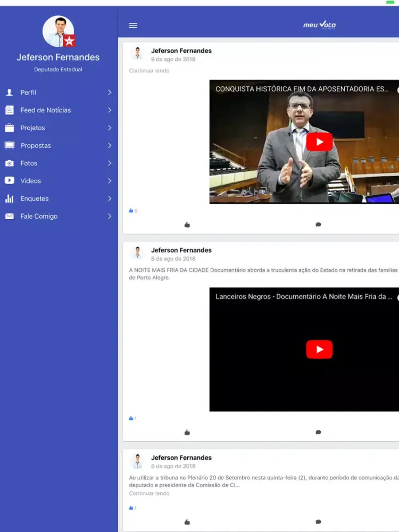Click the blue like count on documentary post
Screen dimensions: 399x532
coord(132,418)
